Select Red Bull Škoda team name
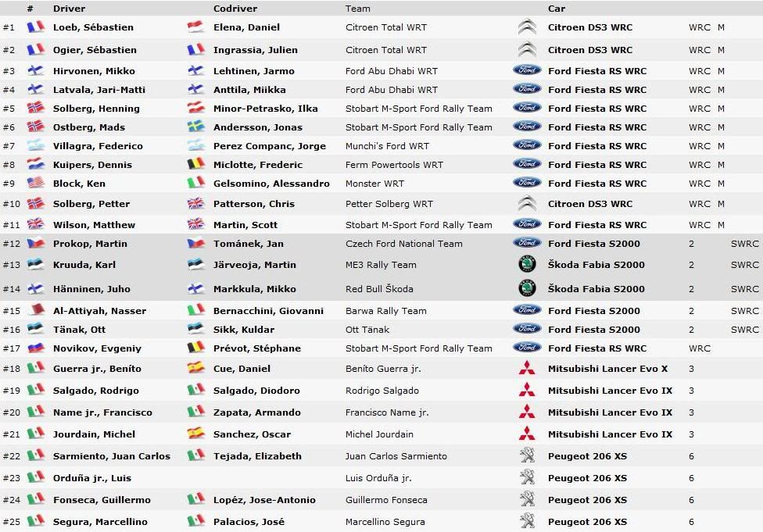The image size is (763, 532). click(x=379, y=289)
